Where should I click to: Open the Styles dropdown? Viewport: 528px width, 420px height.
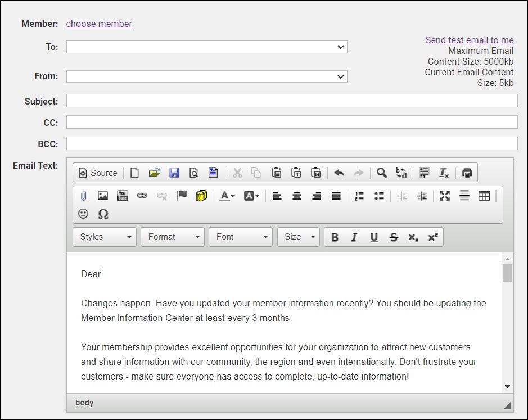point(105,237)
